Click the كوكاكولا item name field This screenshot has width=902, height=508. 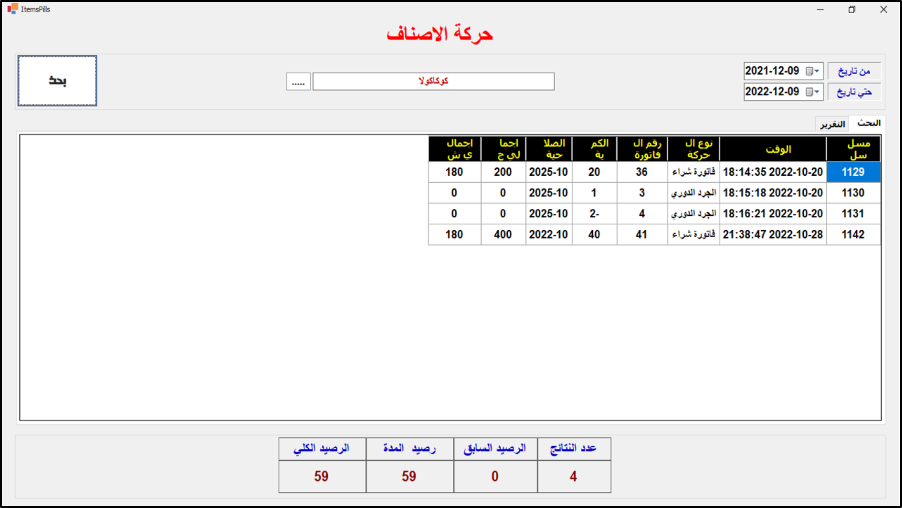point(433,82)
